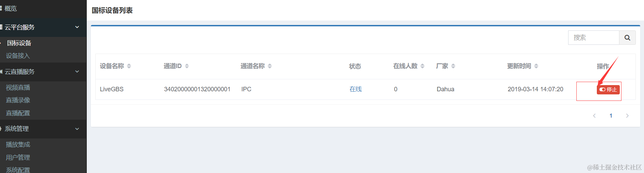The height and width of the screenshot is (173, 644).
Task: Click the red 停止 button
Action: click(608, 90)
